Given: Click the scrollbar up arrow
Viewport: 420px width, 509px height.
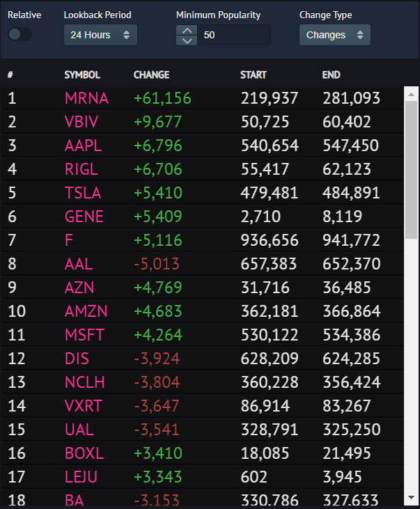Looking at the screenshot, I should pos(411,94).
